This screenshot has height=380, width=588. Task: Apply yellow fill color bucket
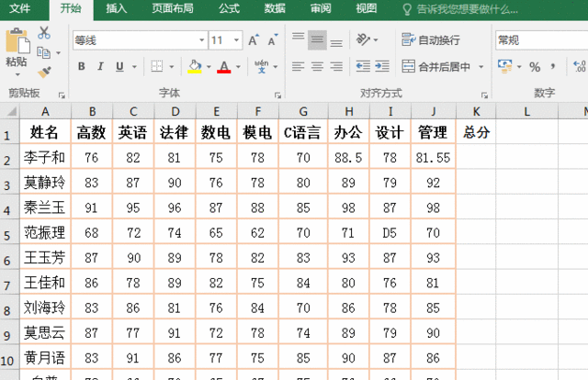pyautogui.click(x=195, y=67)
